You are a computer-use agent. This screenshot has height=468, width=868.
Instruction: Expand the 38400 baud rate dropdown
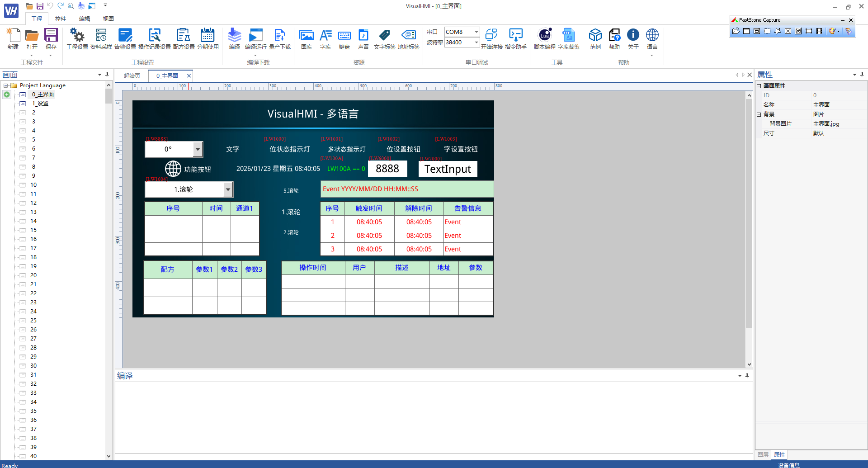click(476, 43)
